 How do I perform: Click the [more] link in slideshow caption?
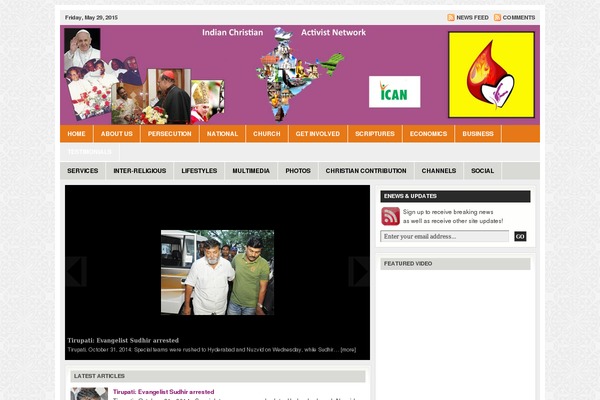point(348,349)
